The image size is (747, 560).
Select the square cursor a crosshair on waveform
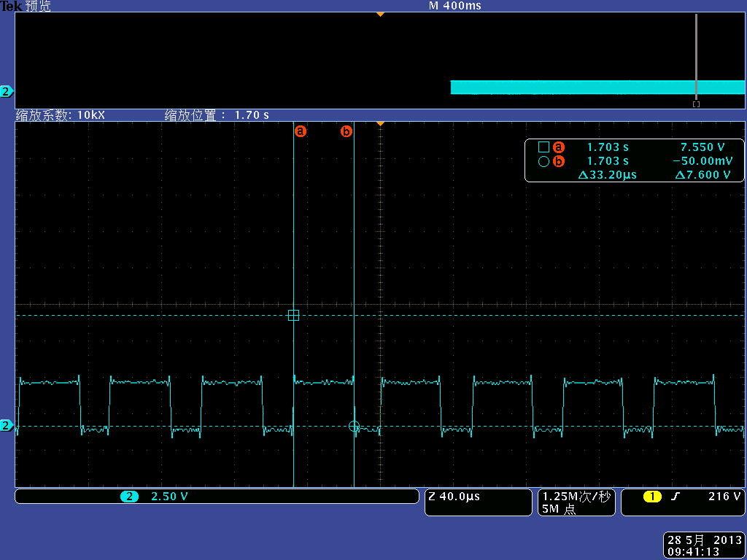pos(293,315)
